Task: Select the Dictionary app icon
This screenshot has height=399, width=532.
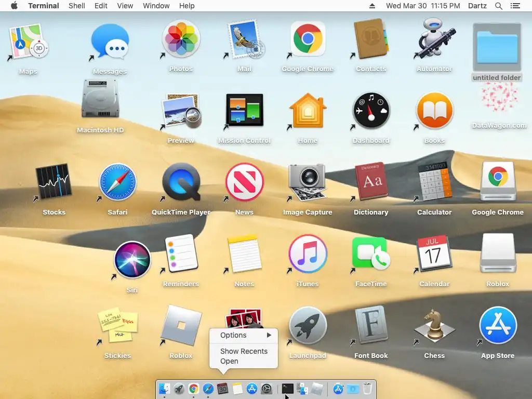Action: (x=371, y=182)
